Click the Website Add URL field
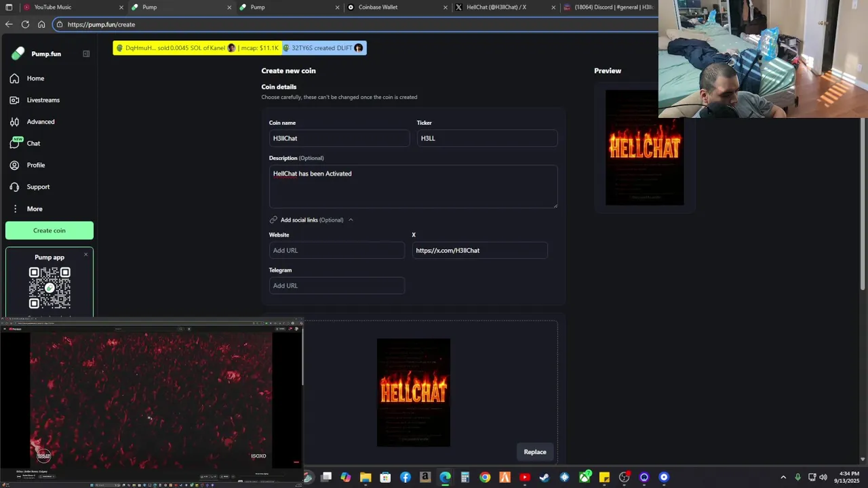 click(336, 250)
